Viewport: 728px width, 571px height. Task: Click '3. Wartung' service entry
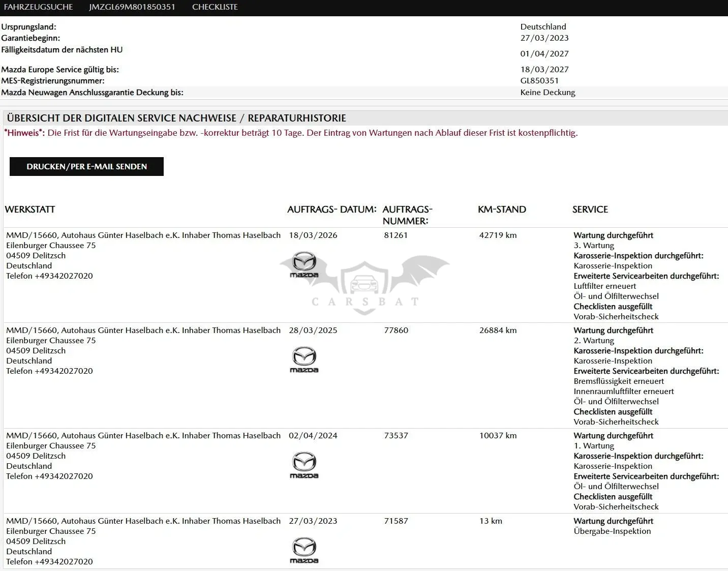(x=594, y=245)
